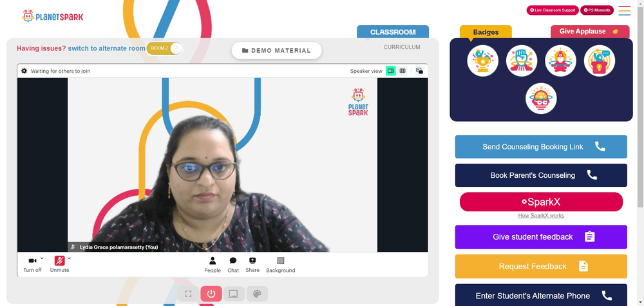Select the meditating wizard badge

point(560,61)
